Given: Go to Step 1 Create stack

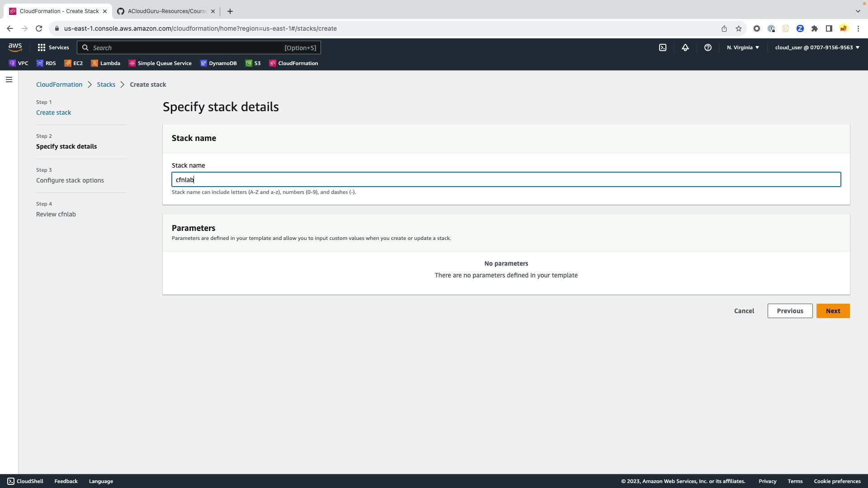Looking at the screenshot, I should [x=53, y=113].
